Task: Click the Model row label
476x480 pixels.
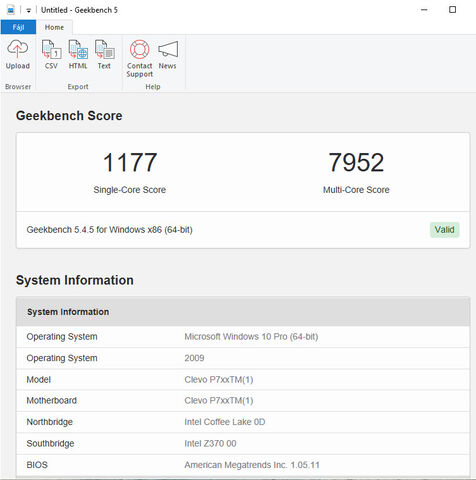Action: coord(39,379)
